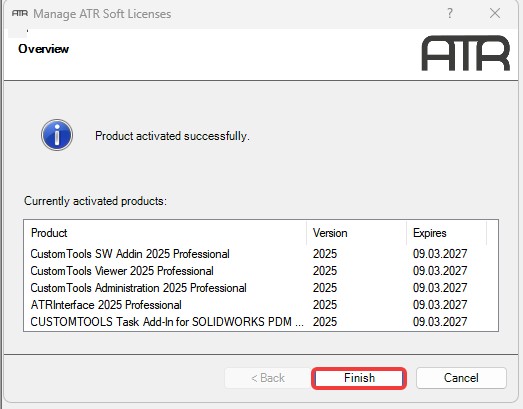Viewport: 523px width, 409px height.
Task: Click the blue information icon
Action: (x=57, y=135)
